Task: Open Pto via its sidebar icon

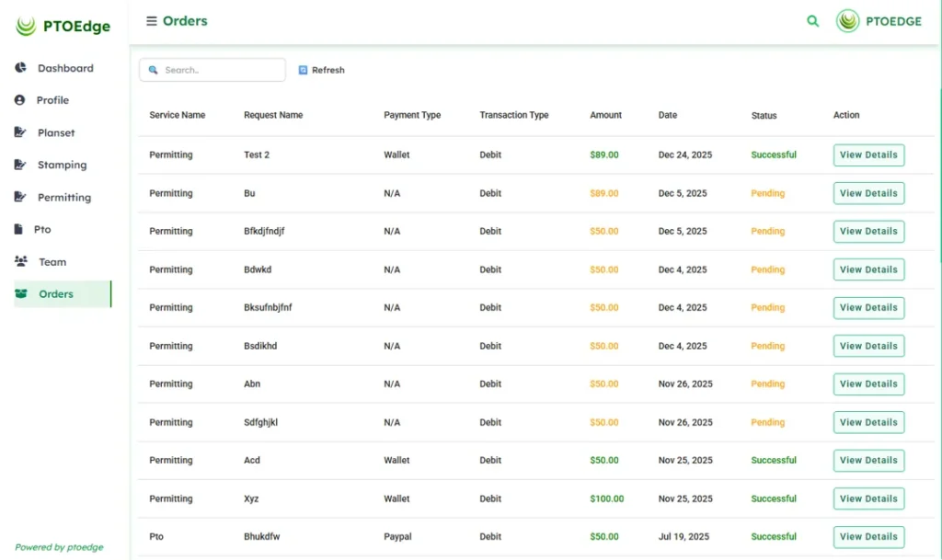Action: [18, 229]
